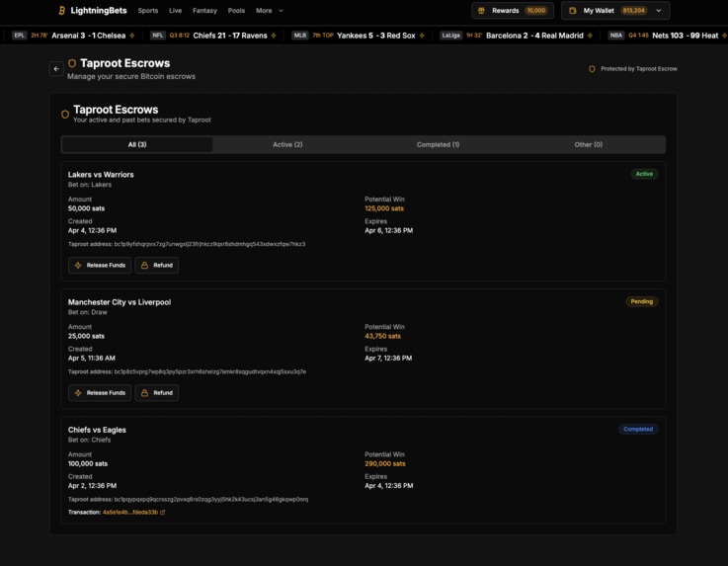Image resolution: width=728 pixels, height=566 pixels.
Task: Click the LaLiga league tag
Action: pos(450,36)
